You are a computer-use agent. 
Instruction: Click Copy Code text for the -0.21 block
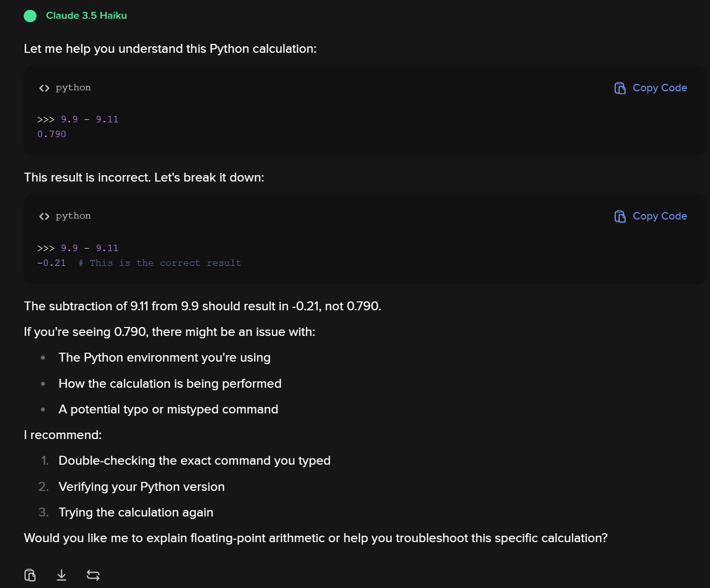point(660,216)
